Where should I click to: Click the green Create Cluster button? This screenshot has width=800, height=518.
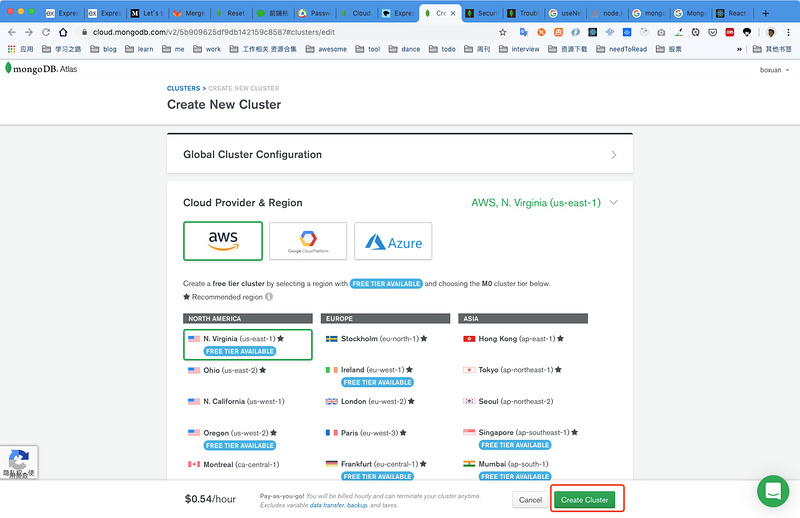point(585,500)
